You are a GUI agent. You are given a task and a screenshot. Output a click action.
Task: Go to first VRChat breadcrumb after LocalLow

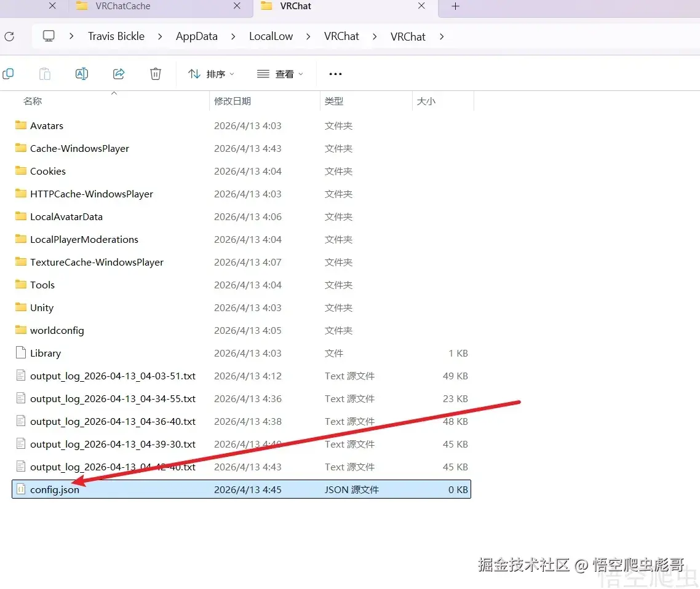(x=341, y=37)
